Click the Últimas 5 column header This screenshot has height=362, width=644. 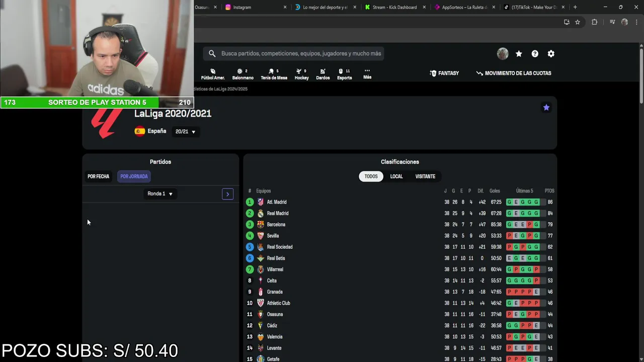[524, 191]
